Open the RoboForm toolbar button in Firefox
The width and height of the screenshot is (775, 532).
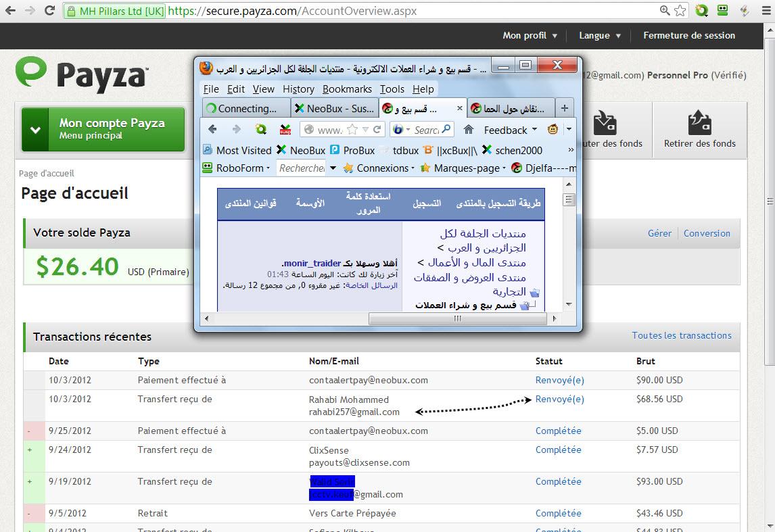pos(236,168)
